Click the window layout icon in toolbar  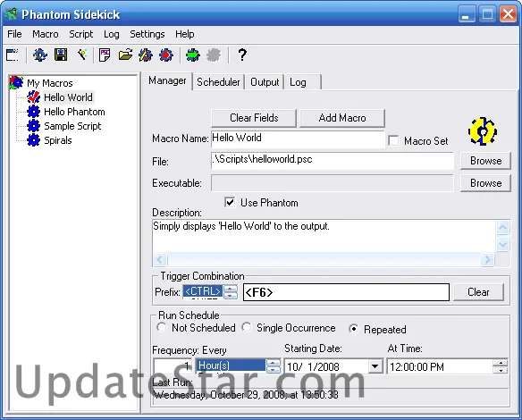coord(13,55)
